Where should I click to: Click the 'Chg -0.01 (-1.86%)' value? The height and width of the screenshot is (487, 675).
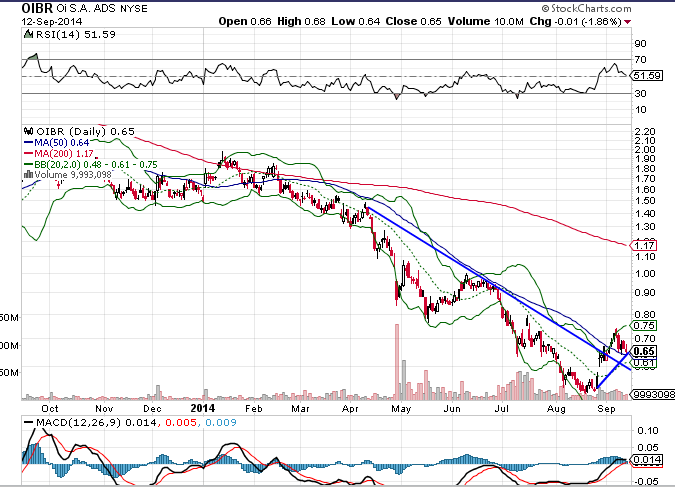click(576, 22)
